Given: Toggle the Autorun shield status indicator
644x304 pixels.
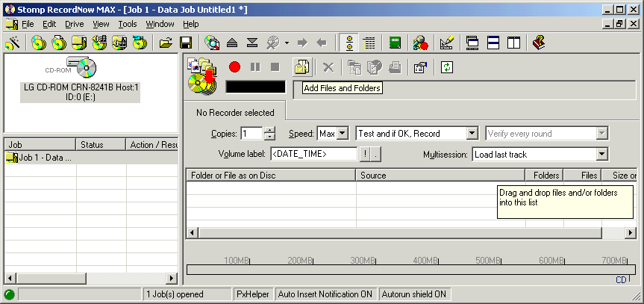Looking at the screenshot, I should (413, 294).
